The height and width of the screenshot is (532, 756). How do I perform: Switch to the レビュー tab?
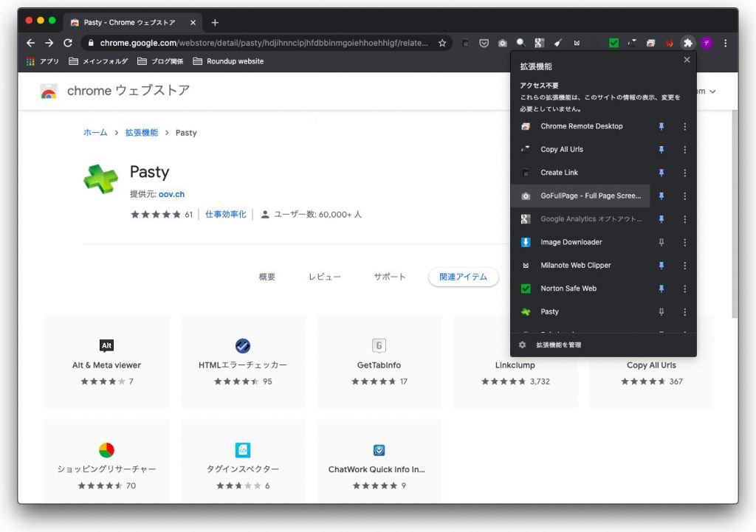coord(325,277)
